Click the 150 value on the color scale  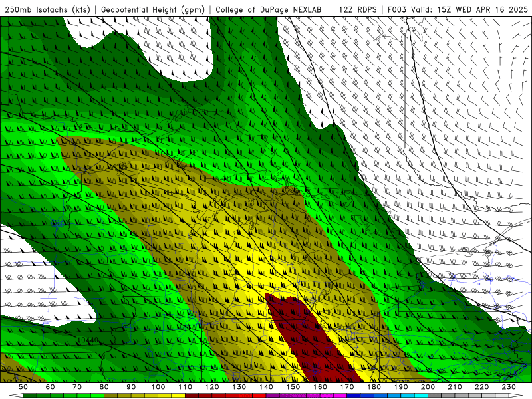click(x=293, y=387)
